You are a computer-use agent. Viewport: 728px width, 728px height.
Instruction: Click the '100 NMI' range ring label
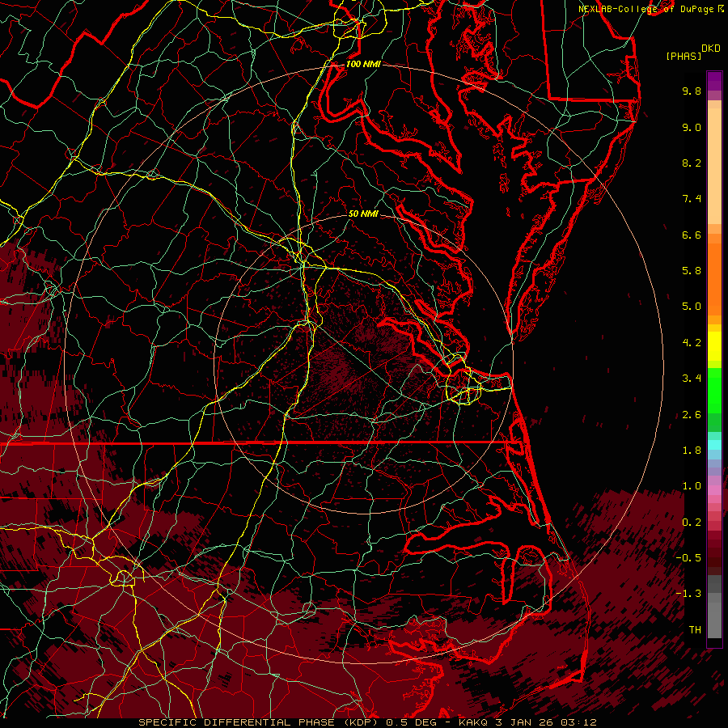click(363, 64)
